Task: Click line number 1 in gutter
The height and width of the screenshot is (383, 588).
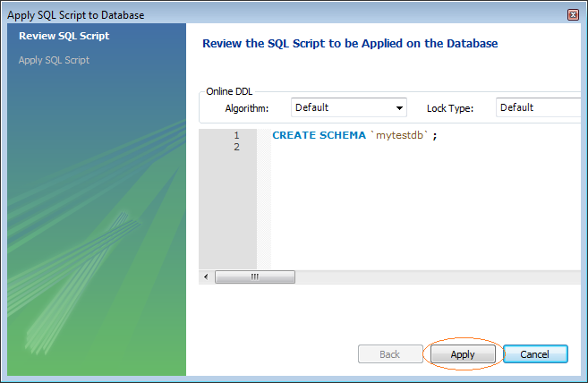Action: pyautogui.click(x=236, y=135)
